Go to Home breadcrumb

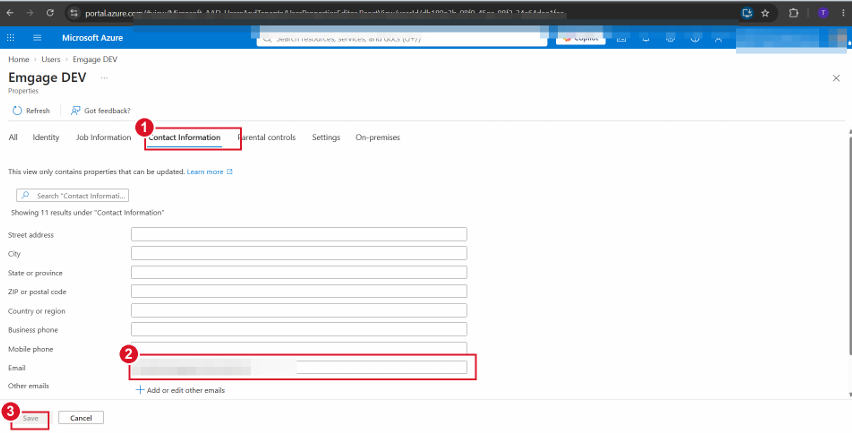click(x=18, y=59)
